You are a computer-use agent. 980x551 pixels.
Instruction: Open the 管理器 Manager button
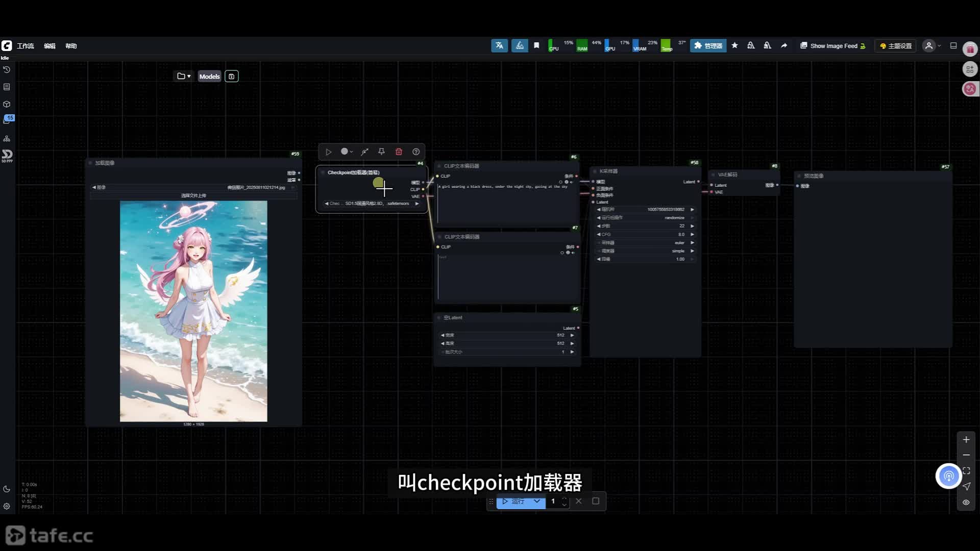click(708, 46)
